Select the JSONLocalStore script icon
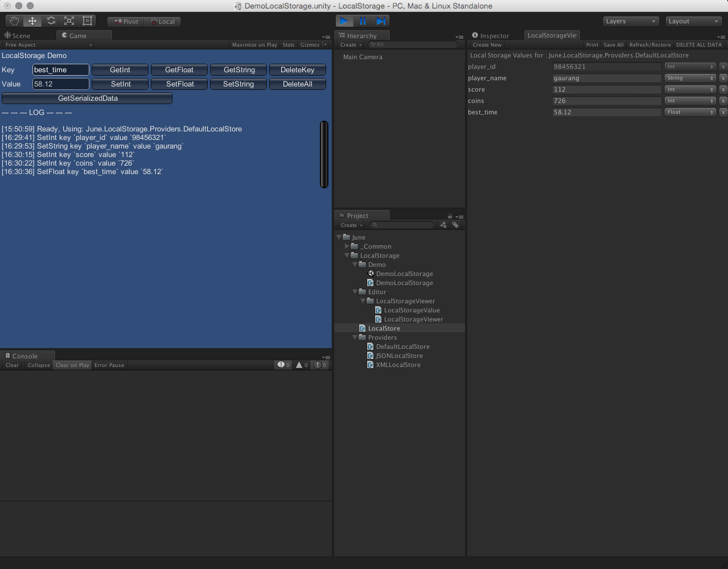The image size is (728, 569). click(x=371, y=356)
